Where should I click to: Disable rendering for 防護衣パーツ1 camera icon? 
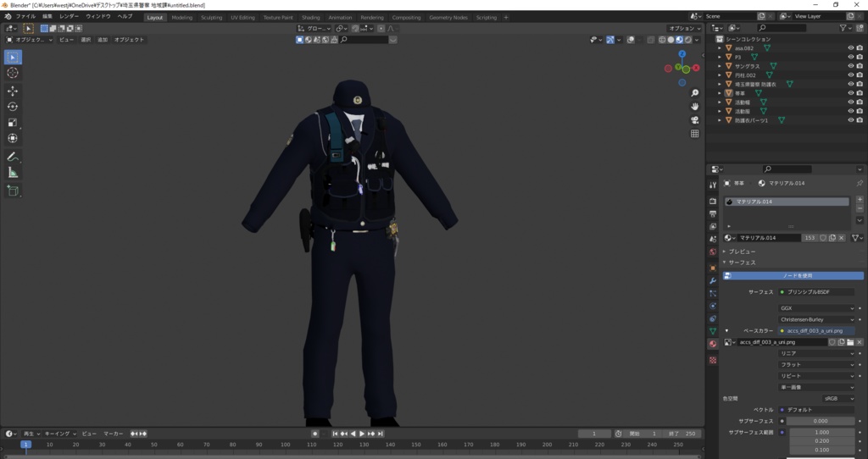[x=860, y=120]
